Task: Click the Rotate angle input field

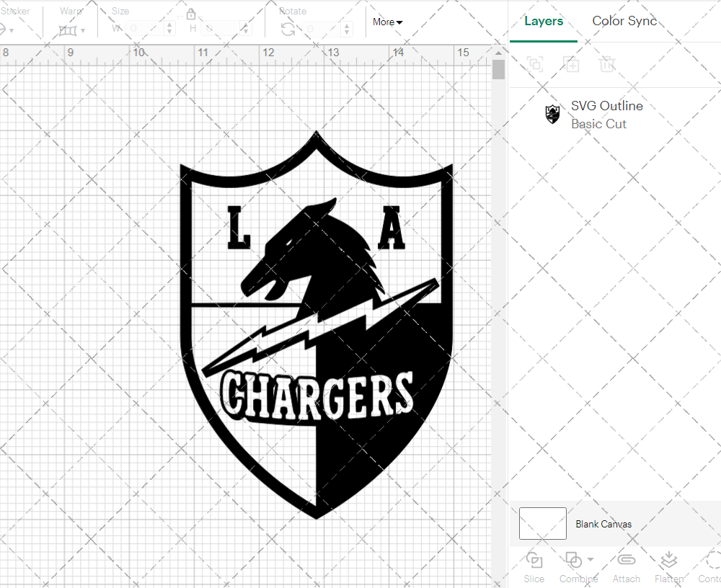Action: (x=322, y=29)
